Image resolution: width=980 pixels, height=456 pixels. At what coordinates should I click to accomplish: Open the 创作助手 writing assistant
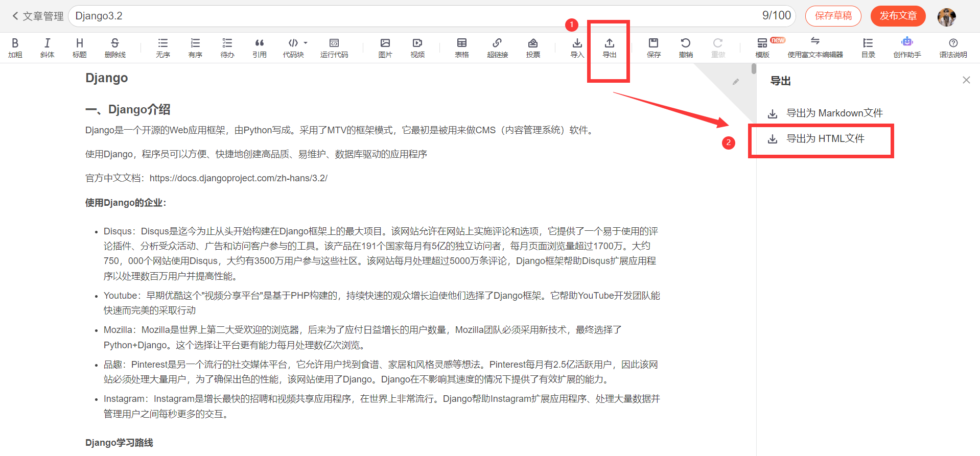tap(907, 47)
